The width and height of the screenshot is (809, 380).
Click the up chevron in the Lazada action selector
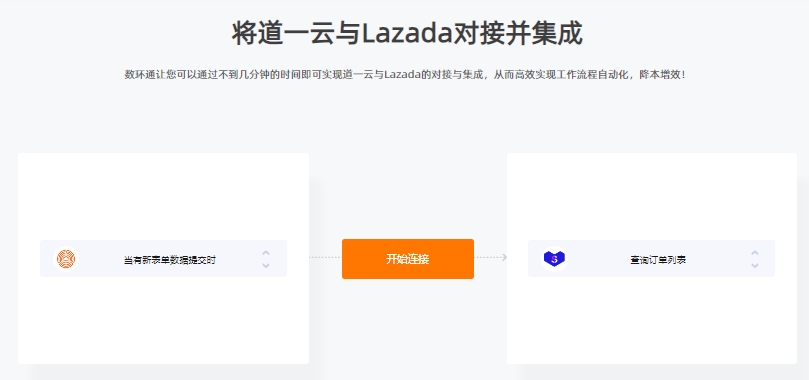coord(754,253)
